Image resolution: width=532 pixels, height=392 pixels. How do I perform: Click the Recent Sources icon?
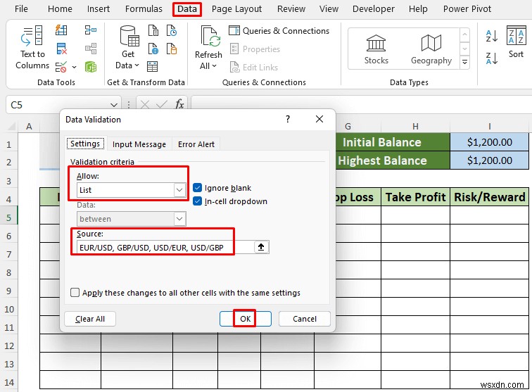pyautogui.click(x=172, y=30)
